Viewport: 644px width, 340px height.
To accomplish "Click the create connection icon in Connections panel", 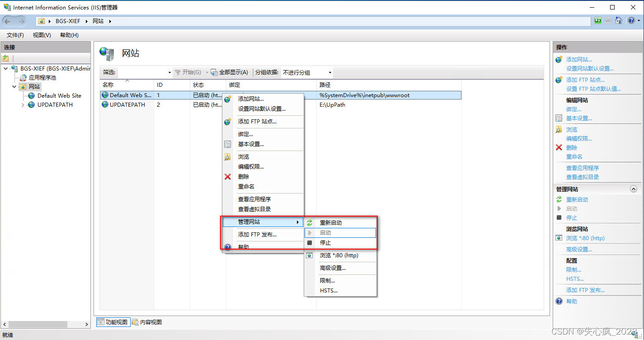I will [x=5, y=58].
